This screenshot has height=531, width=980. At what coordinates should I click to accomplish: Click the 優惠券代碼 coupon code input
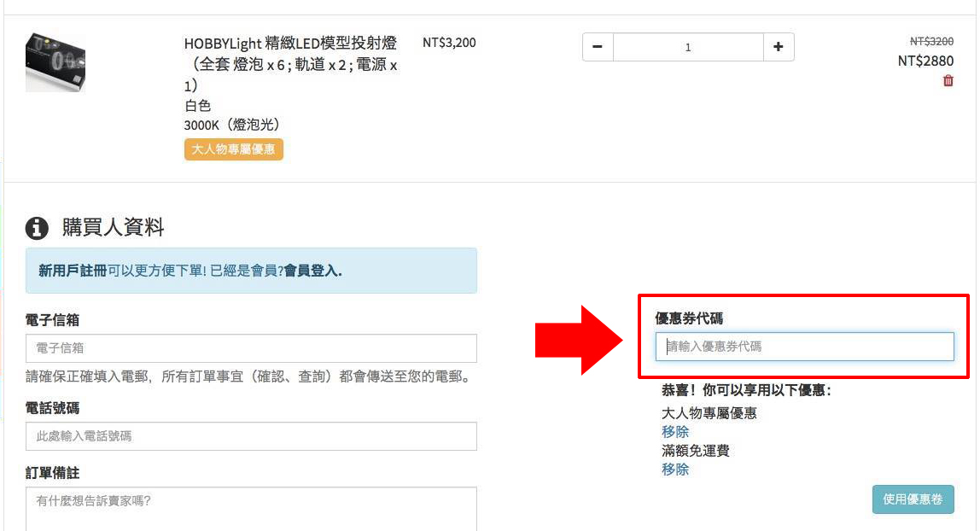coord(804,347)
